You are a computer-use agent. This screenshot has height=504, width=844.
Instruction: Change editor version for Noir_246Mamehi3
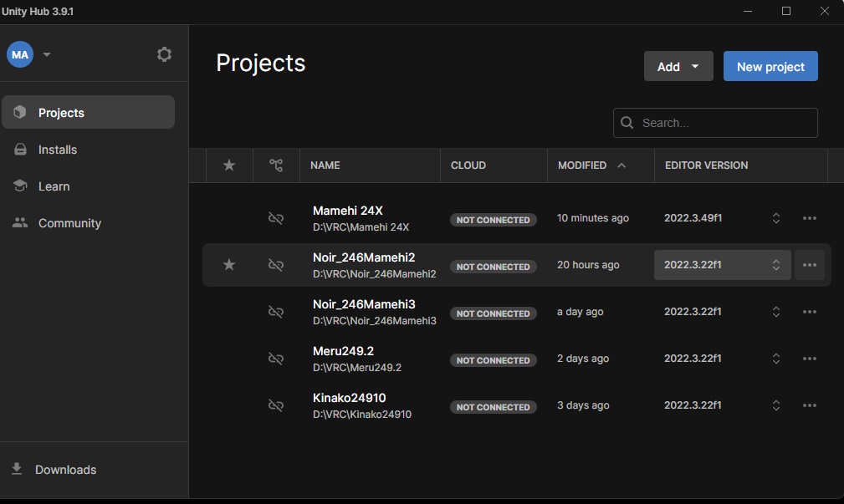pos(723,312)
